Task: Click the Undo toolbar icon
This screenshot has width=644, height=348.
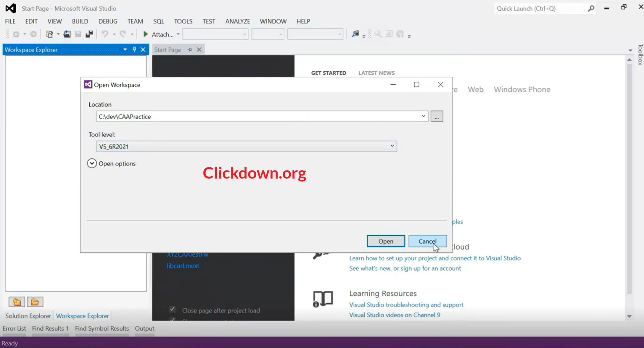Action: [x=105, y=34]
